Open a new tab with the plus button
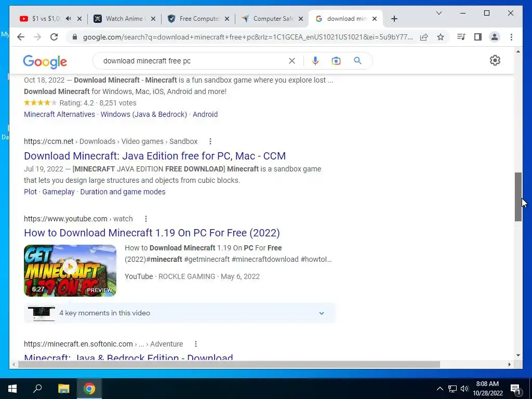This screenshot has width=532, height=399. 394,19
